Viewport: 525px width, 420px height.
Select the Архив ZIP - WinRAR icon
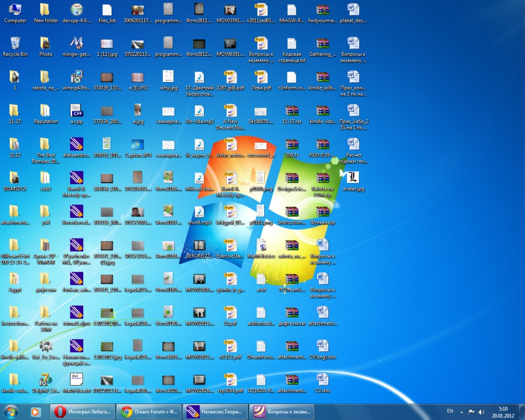coord(46,252)
